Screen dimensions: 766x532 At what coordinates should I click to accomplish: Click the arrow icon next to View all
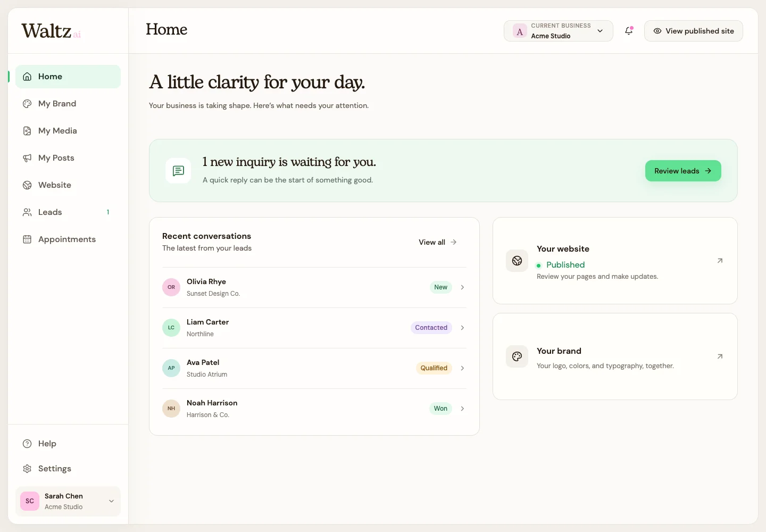tap(454, 242)
